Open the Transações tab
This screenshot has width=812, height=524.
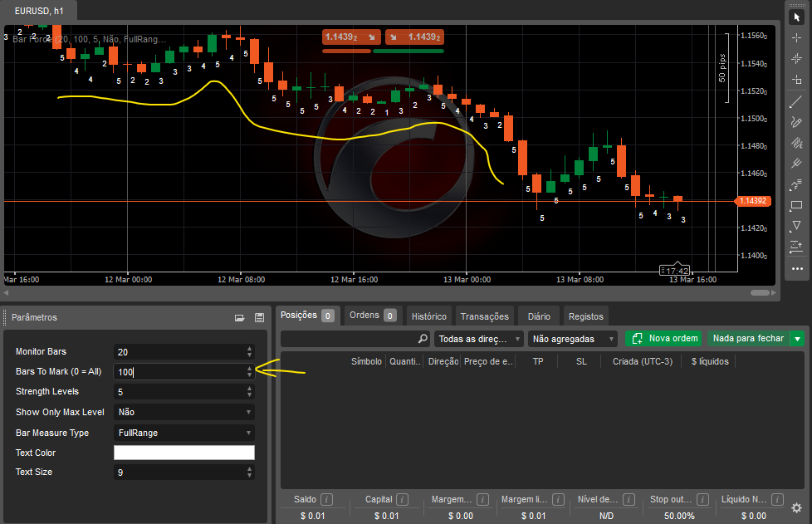[485, 316]
